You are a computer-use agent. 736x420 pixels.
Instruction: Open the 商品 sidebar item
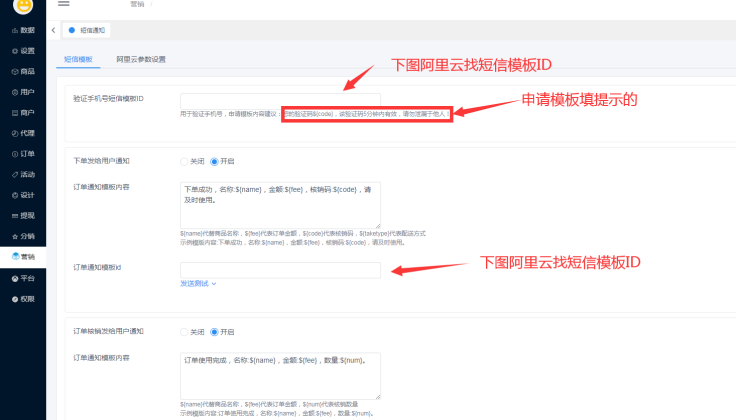point(23,71)
